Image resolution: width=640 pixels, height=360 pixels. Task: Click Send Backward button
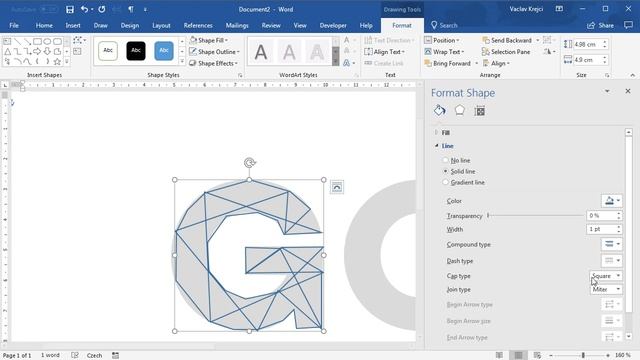(x=507, y=40)
